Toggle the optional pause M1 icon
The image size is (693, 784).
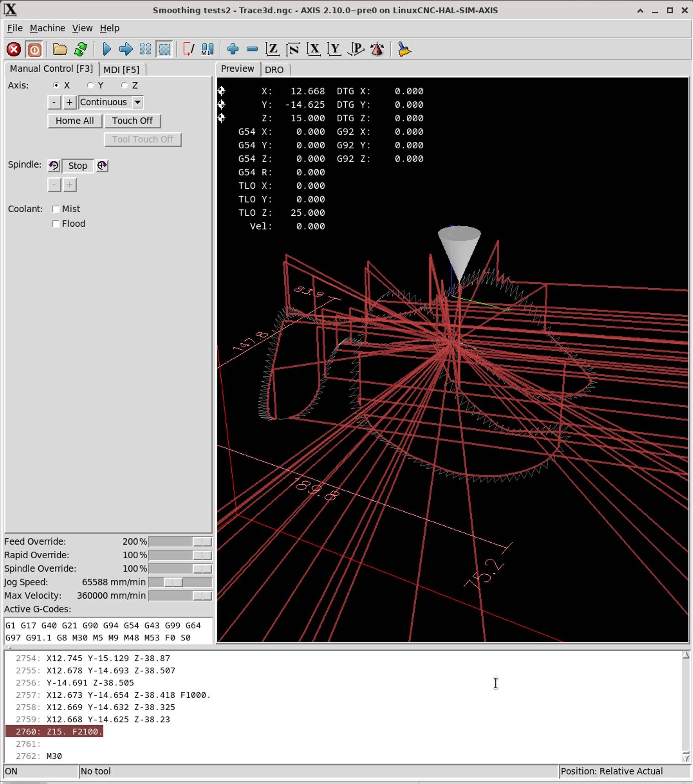(x=208, y=49)
